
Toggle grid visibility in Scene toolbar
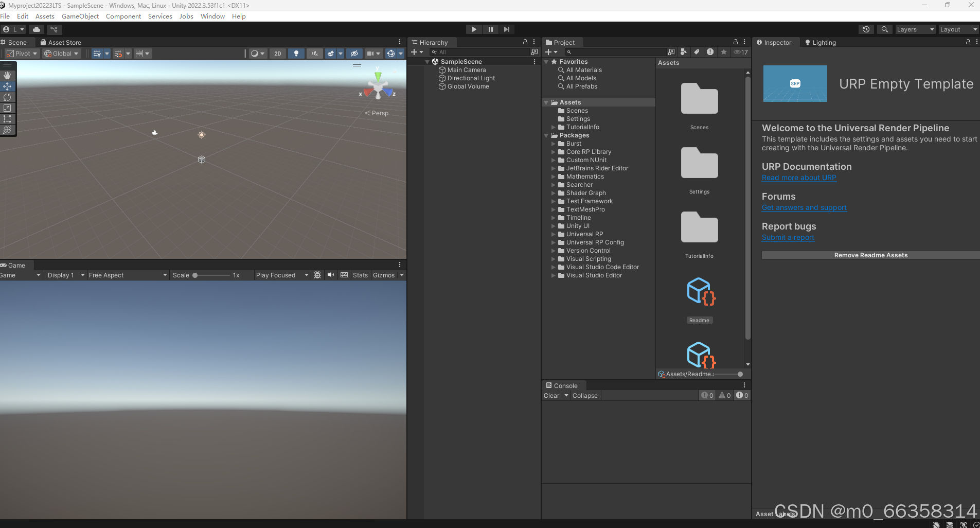tap(97, 54)
